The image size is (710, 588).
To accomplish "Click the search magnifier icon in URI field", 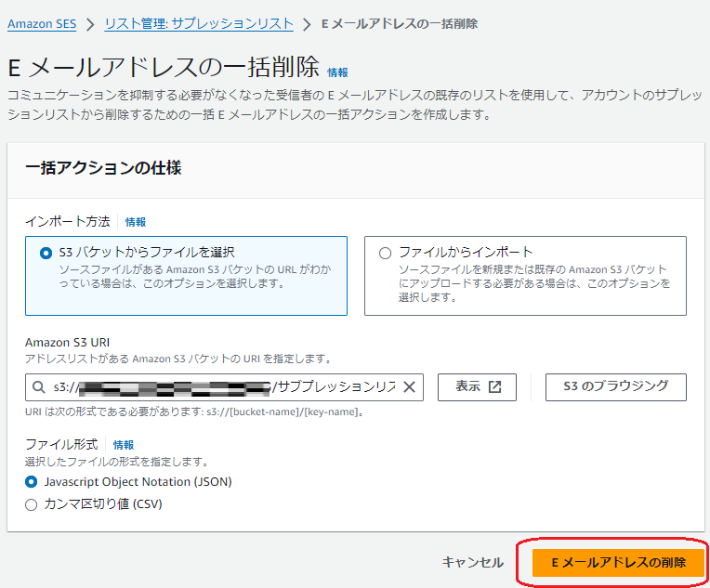I will [x=39, y=387].
